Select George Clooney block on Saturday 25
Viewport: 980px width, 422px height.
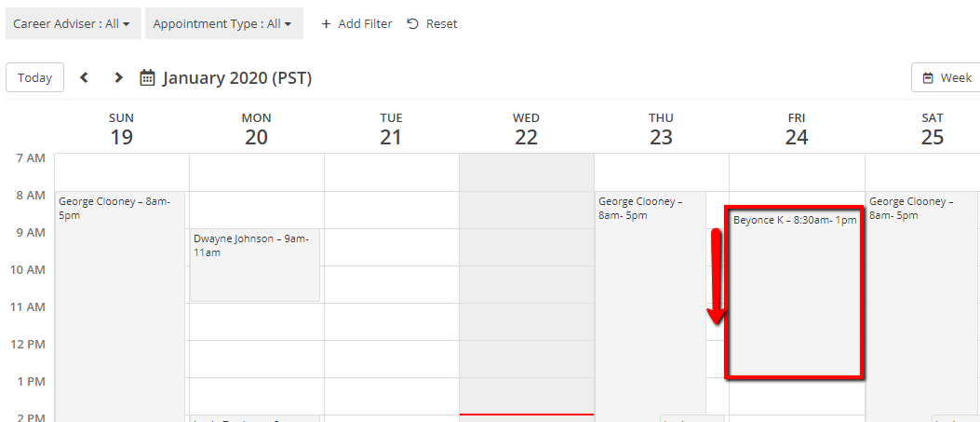click(x=921, y=298)
